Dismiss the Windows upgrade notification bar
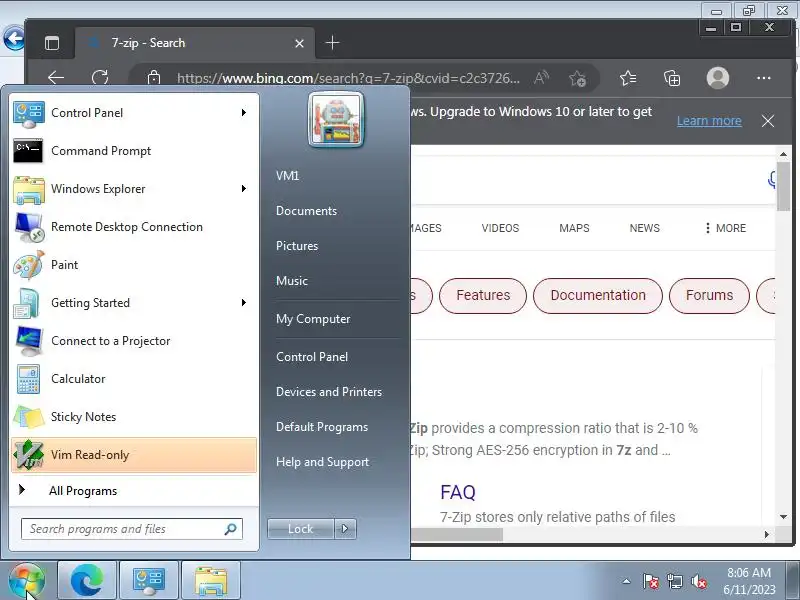This screenshot has height=600, width=800. pyautogui.click(x=768, y=121)
